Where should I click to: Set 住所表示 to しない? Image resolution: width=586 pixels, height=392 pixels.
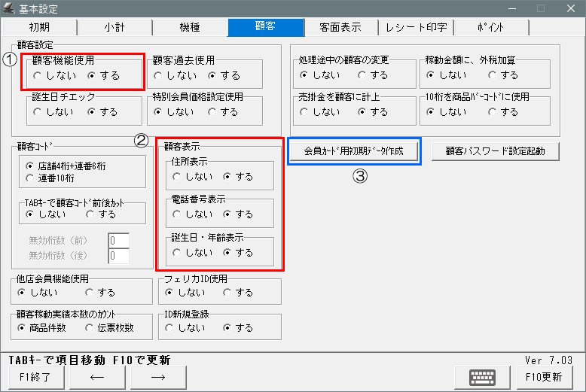(176, 177)
